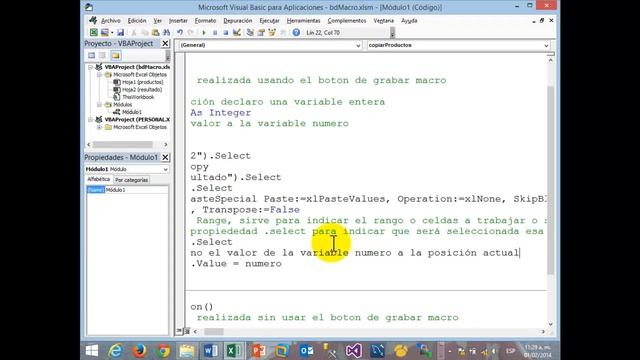This screenshot has height=360, width=640.
Task: Click Procedure View button at code window bottom
Action: pyautogui.click(x=179, y=331)
